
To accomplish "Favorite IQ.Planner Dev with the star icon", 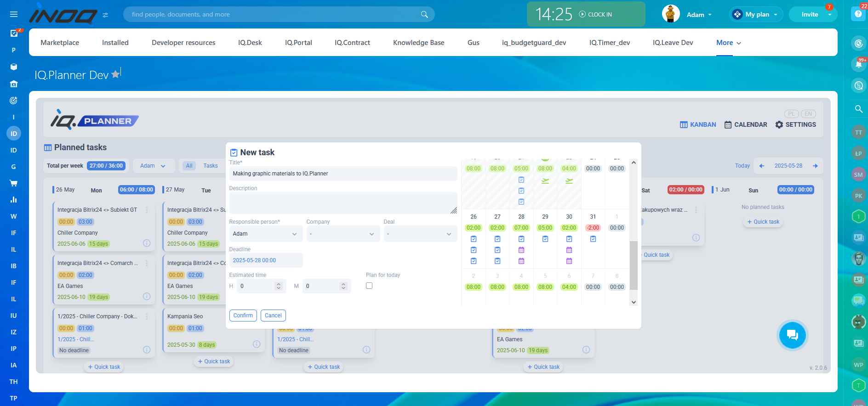I will [115, 74].
